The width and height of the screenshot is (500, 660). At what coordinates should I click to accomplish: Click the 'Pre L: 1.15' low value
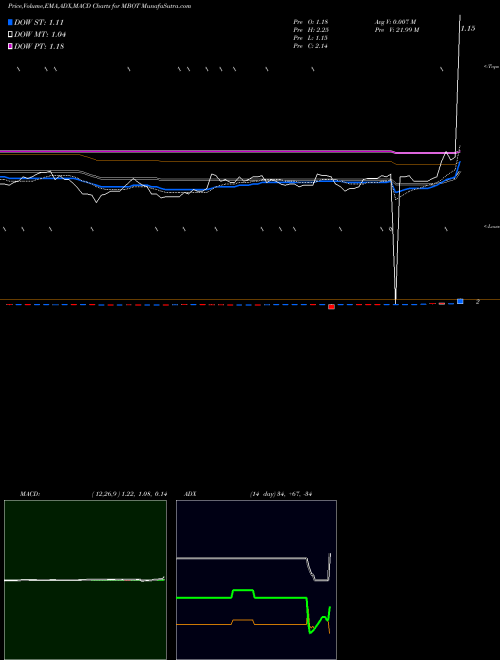click(x=311, y=38)
